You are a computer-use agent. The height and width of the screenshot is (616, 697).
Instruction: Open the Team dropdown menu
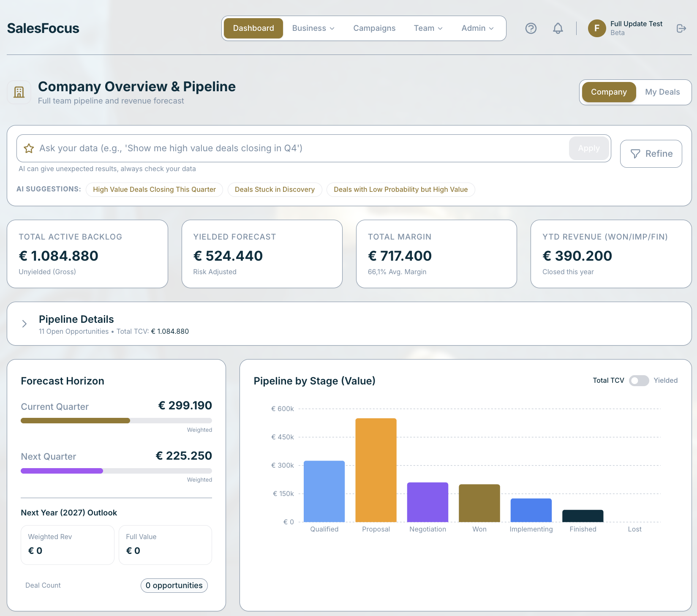point(428,28)
